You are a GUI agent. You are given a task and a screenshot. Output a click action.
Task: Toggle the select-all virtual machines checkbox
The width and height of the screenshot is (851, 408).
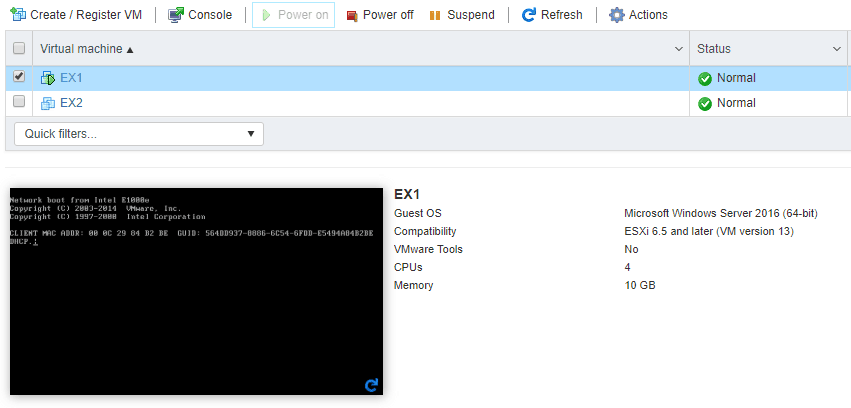pyautogui.click(x=19, y=48)
